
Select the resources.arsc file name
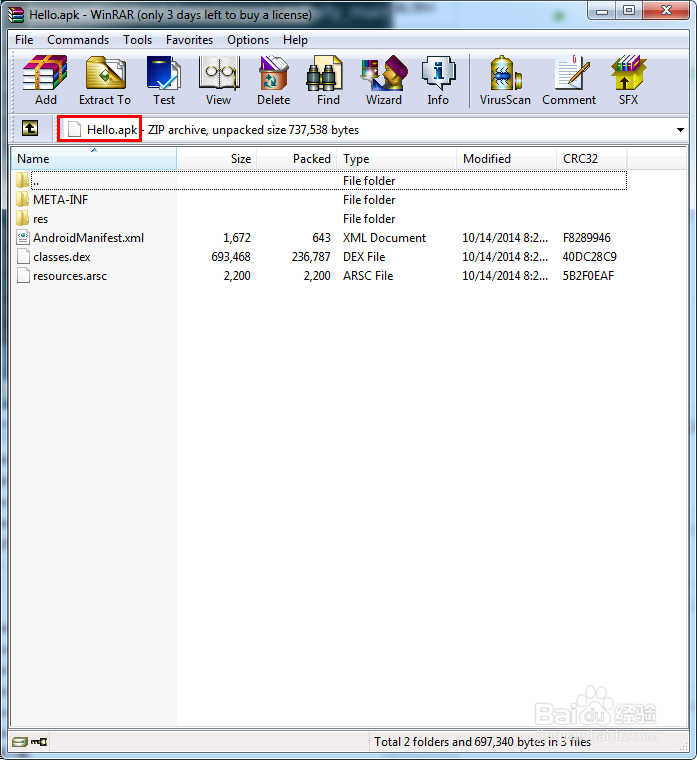tap(70, 276)
